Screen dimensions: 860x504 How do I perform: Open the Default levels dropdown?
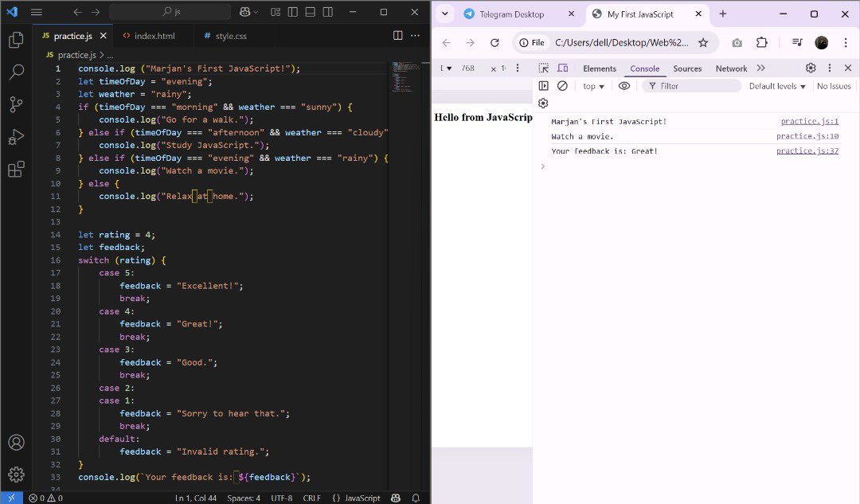[x=776, y=86]
